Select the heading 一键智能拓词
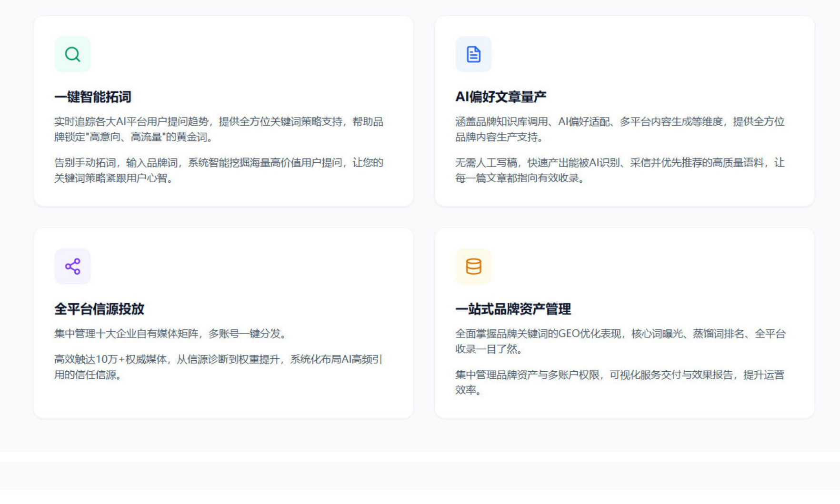Viewport: 840px width, 504px height. [x=93, y=97]
